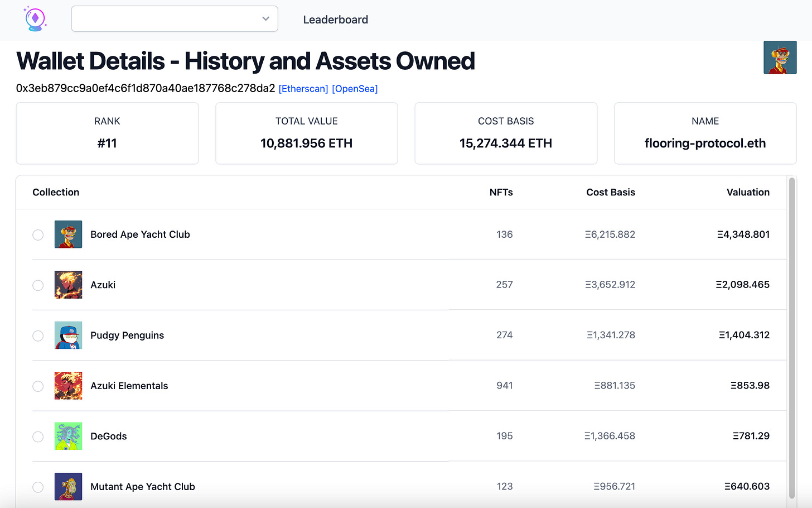Click the Mutant Ape Yacht Club collection icon

coord(68,486)
